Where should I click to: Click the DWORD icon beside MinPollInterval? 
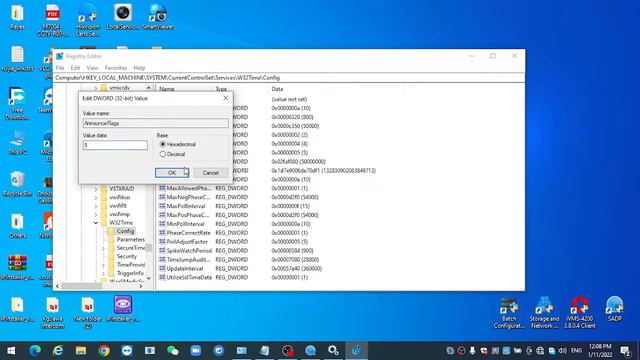pos(162,224)
